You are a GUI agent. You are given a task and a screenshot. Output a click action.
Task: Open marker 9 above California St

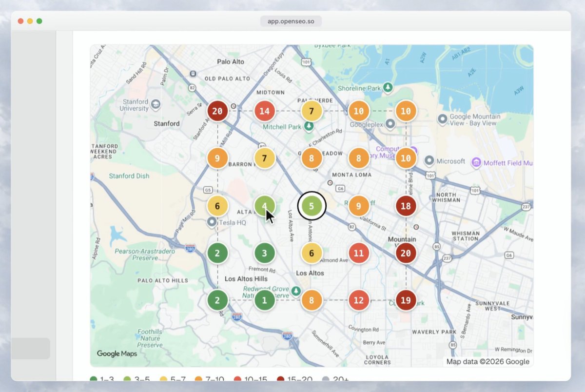click(358, 206)
